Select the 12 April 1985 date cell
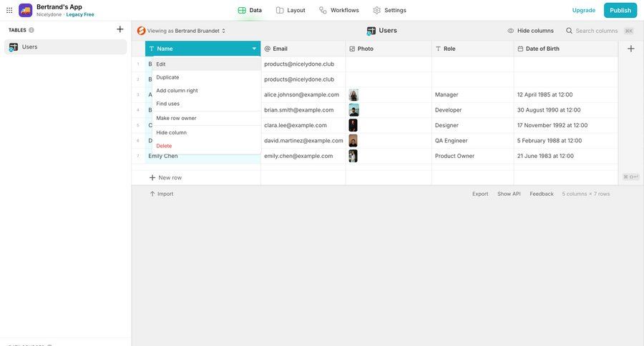644x346 pixels. pyautogui.click(x=565, y=95)
